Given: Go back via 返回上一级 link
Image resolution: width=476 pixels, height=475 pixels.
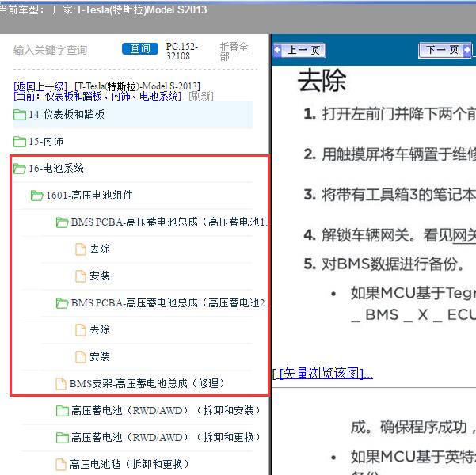Looking at the screenshot, I should tap(40, 86).
